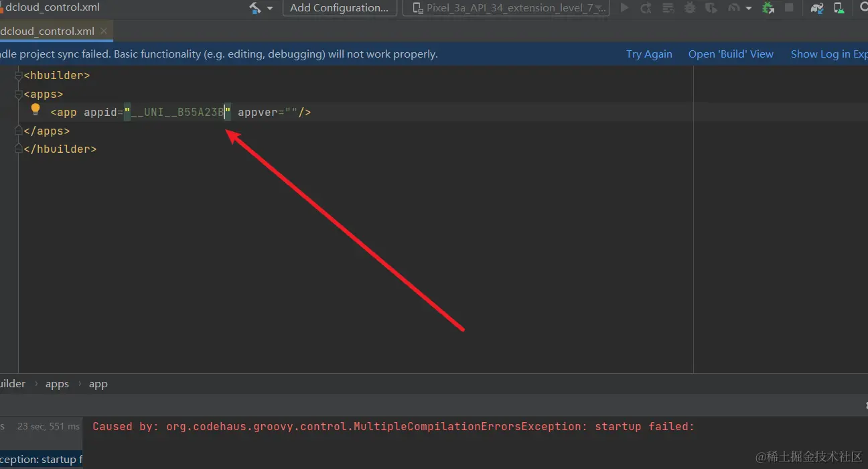Click the Try Again link
868x469 pixels.
pos(648,54)
